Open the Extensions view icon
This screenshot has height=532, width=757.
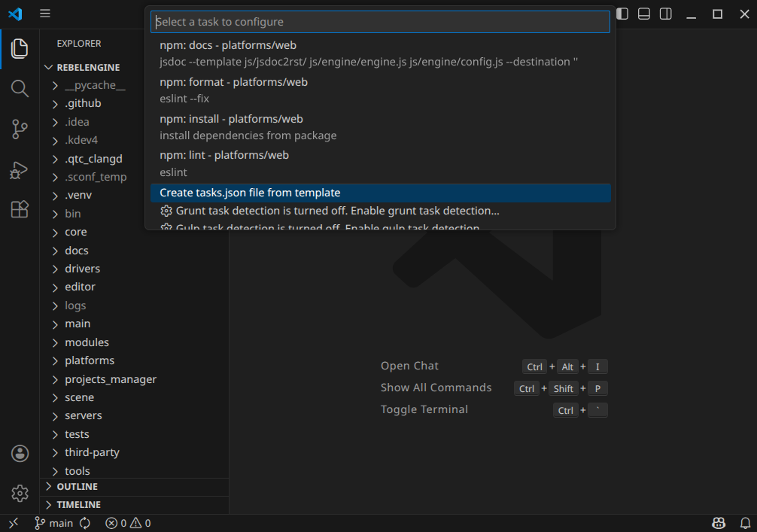tap(20, 209)
